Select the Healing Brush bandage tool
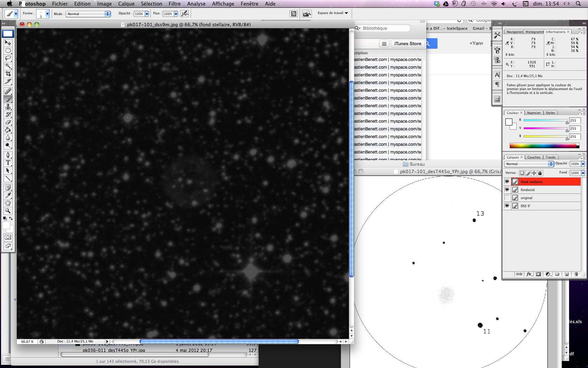 click(x=8, y=91)
